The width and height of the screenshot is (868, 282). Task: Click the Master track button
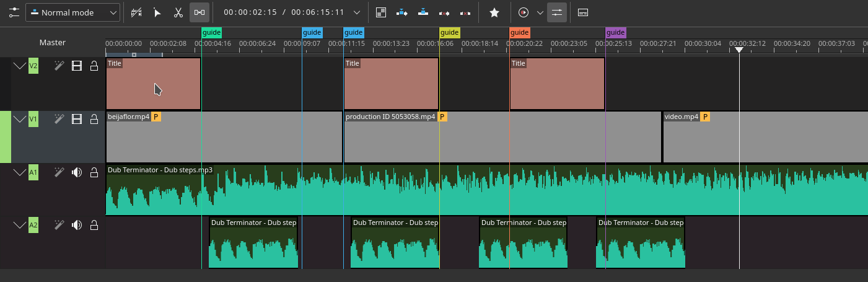tap(53, 43)
